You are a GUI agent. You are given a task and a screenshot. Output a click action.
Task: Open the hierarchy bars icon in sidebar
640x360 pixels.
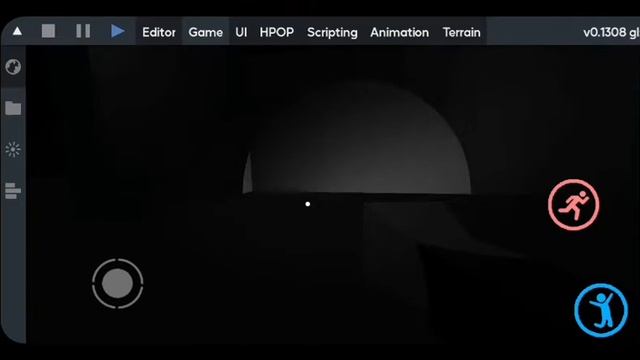point(13,191)
